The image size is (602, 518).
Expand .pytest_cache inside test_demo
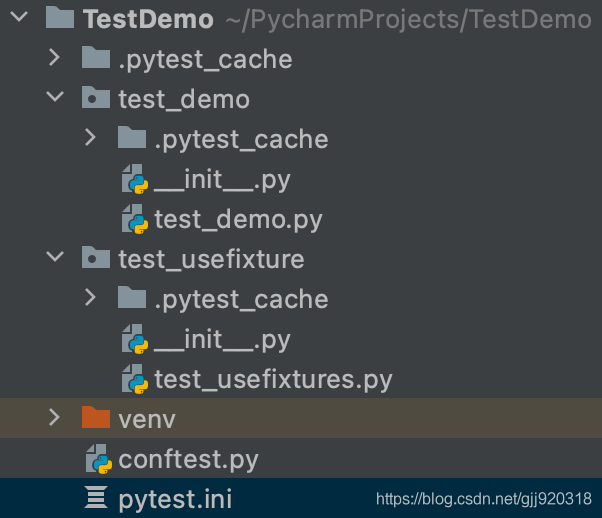[x=90, y=138]
